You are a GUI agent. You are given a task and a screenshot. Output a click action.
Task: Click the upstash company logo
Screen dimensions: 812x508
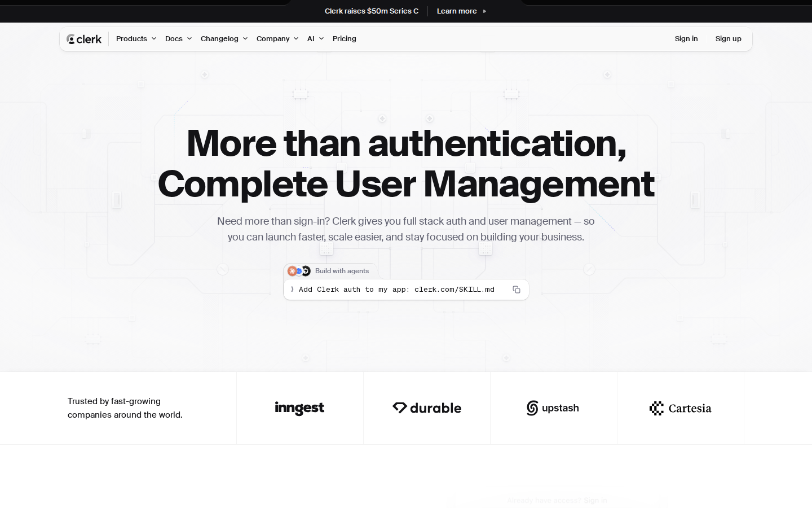553,408
